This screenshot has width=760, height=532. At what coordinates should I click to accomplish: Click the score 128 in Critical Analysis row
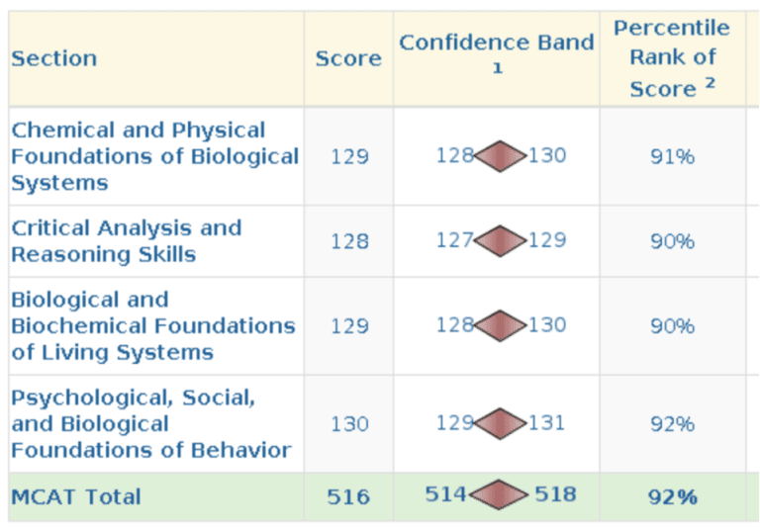[349, 241]
